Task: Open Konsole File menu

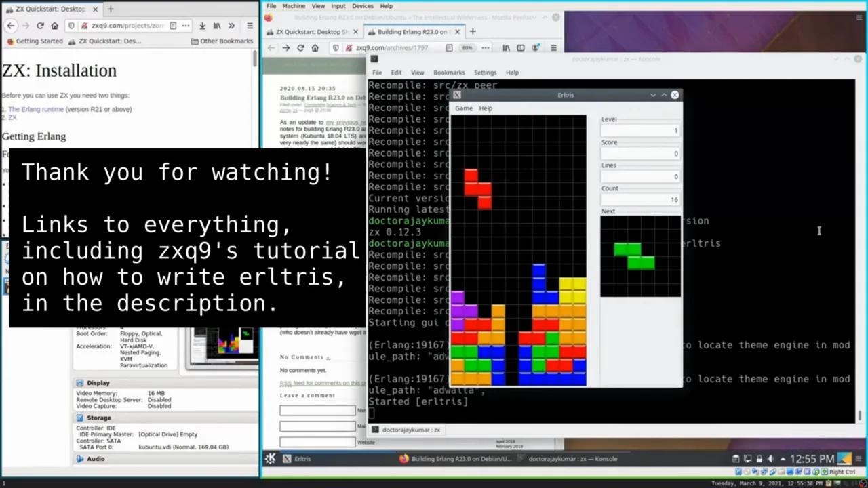Action: point(377,73)
